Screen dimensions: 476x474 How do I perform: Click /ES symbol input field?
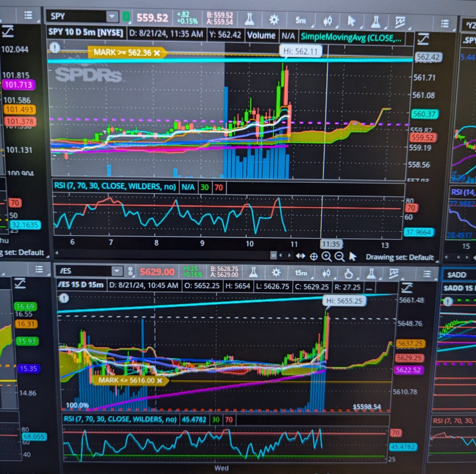tap(84, 271)
